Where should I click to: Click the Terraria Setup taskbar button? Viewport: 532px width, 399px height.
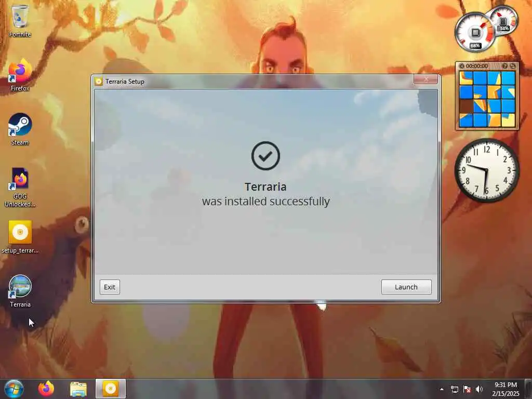click(x=111, y=389)
